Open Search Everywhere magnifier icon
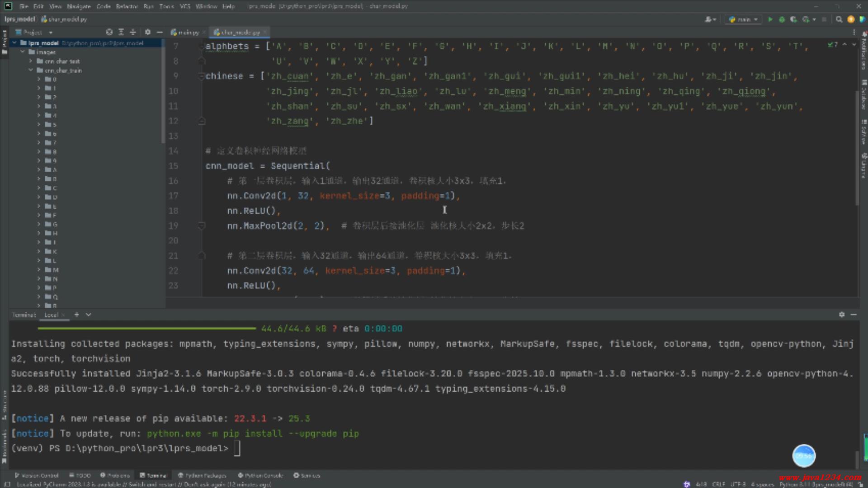Image resolution: width=868 pixels, height=488 pixels. pyautogui.click(x=839, y=19)
